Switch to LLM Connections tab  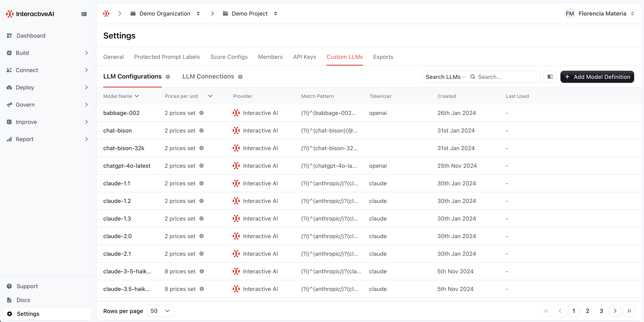(208, 76)
